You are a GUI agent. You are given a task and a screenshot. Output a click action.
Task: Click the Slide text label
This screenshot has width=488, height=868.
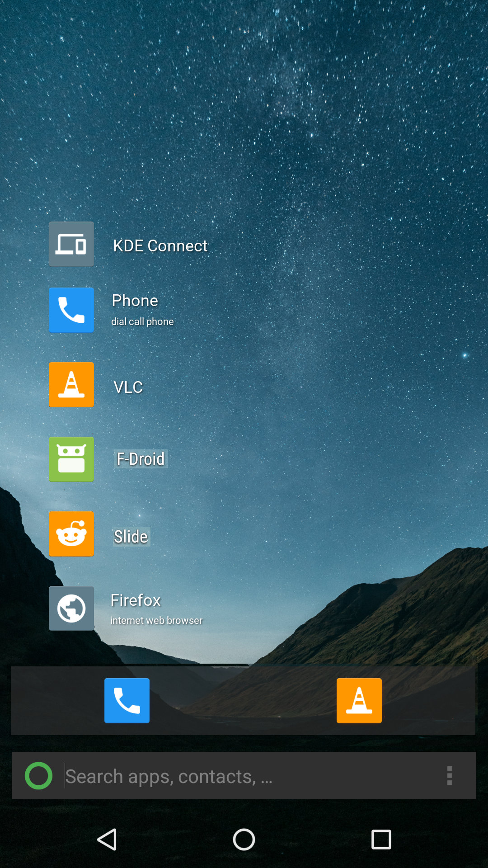tap(131, 537)
